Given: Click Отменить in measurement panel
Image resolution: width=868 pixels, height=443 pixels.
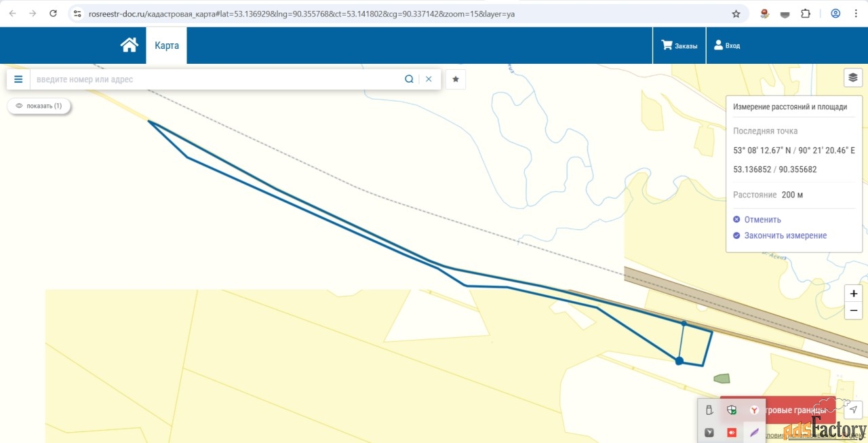Looking at the screenshot, I should point(762,220).
